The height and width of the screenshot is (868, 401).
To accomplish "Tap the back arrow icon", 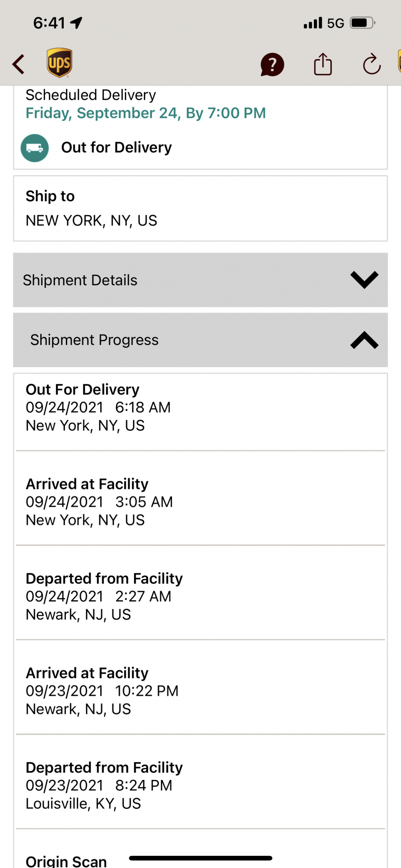I will (x=19, y=65).
